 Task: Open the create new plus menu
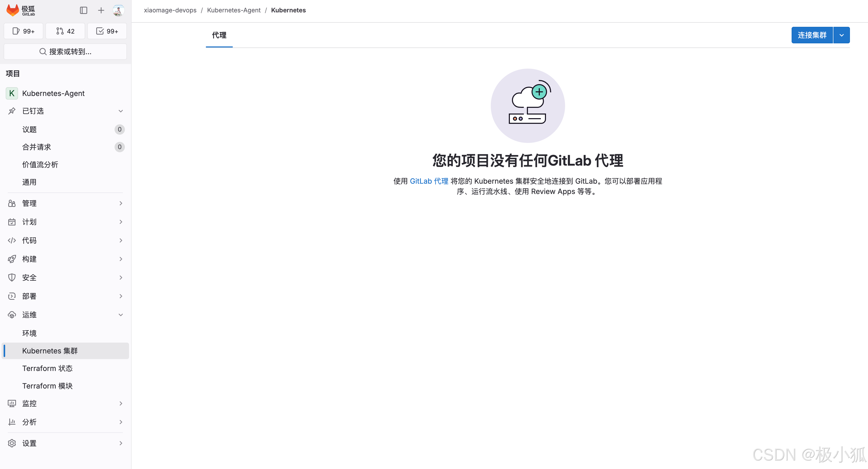point(101,10)
